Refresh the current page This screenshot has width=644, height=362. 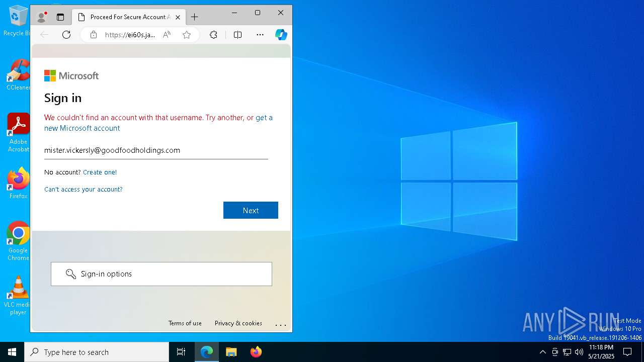click(x=66, y=35)
